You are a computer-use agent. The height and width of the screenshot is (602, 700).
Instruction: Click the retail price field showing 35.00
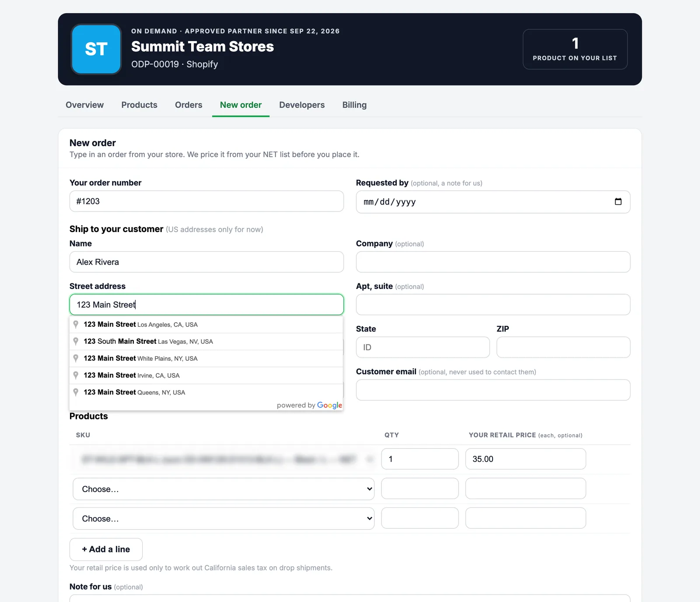click(525, 459)
